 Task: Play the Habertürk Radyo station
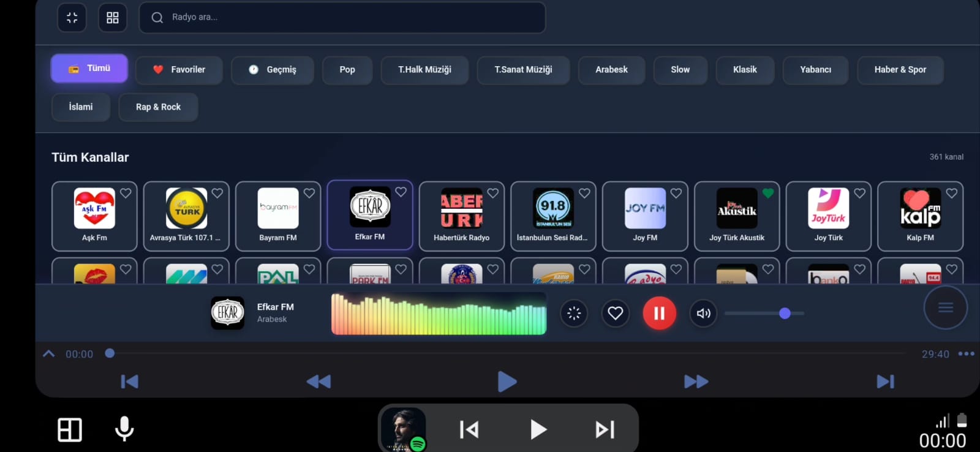pyautogui.click(x=462, y=216)
